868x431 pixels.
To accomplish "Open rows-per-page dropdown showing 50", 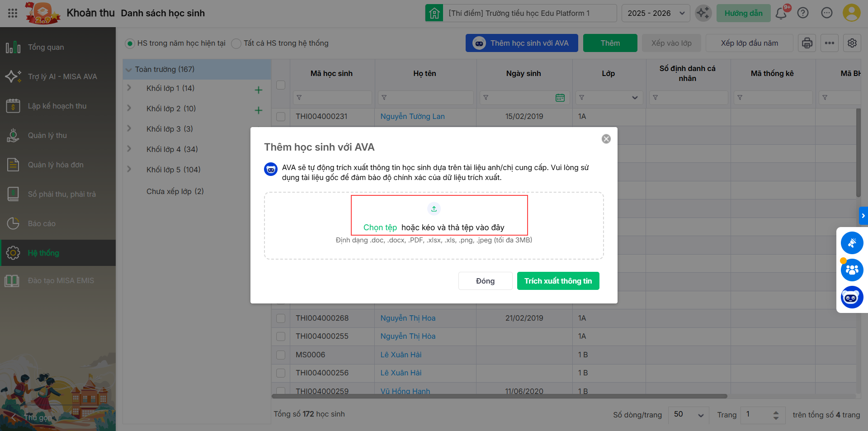I will pos(689,415).
